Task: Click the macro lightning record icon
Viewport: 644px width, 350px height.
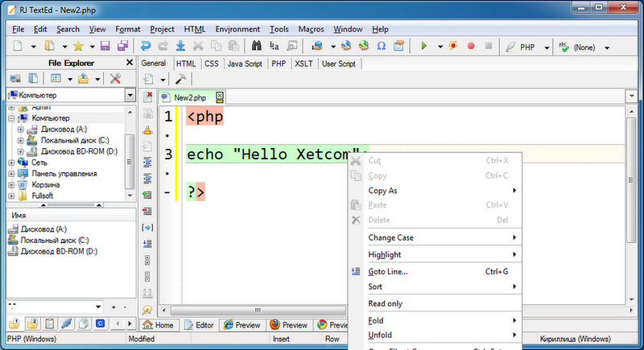Action: point(453,46)
